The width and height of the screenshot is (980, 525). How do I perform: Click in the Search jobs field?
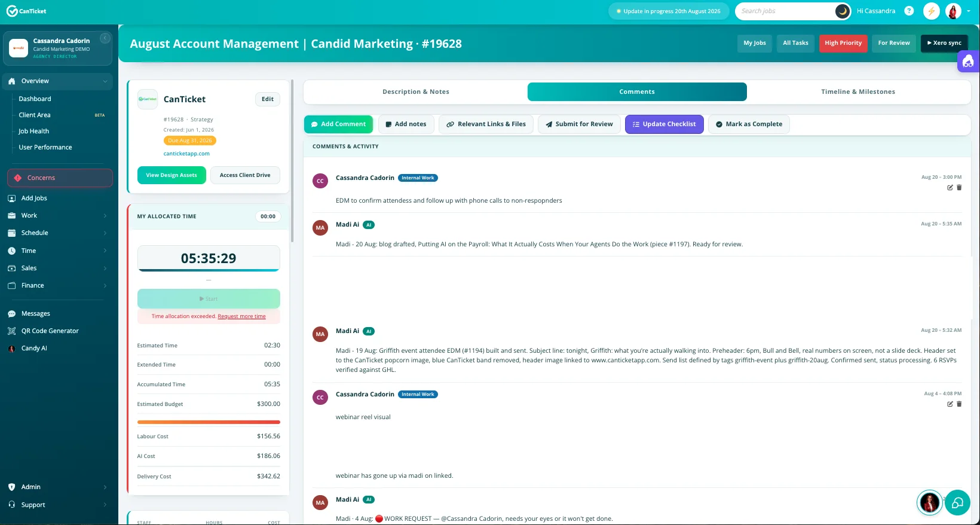[786, 11]
